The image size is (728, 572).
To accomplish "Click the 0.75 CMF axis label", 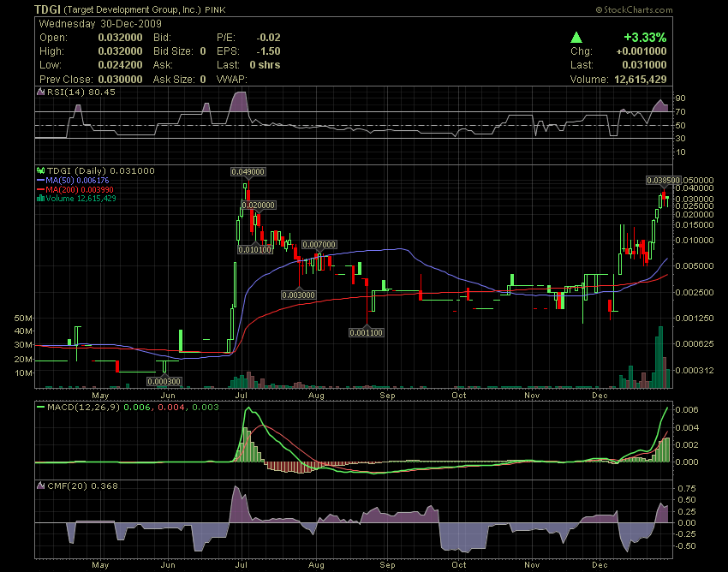I will (x=687, y=488).
